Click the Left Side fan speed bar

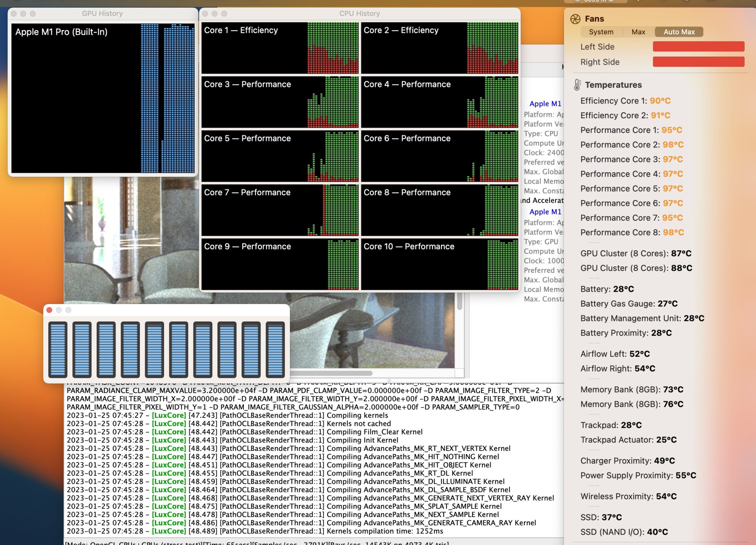click(698, 46)
